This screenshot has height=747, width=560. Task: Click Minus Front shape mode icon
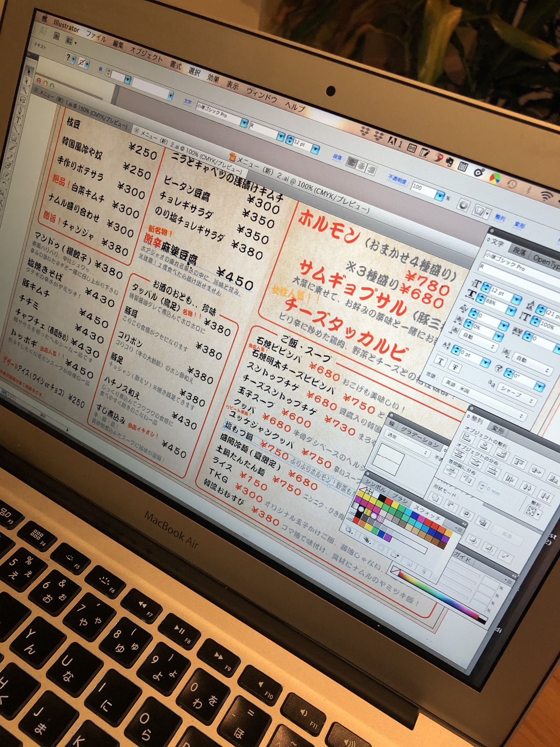click(451, 506)
